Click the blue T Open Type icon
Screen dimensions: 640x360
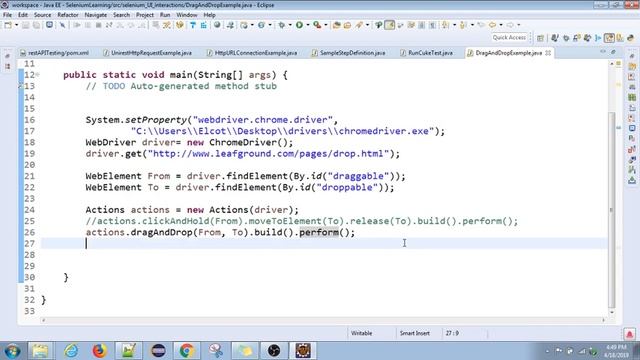193,25
